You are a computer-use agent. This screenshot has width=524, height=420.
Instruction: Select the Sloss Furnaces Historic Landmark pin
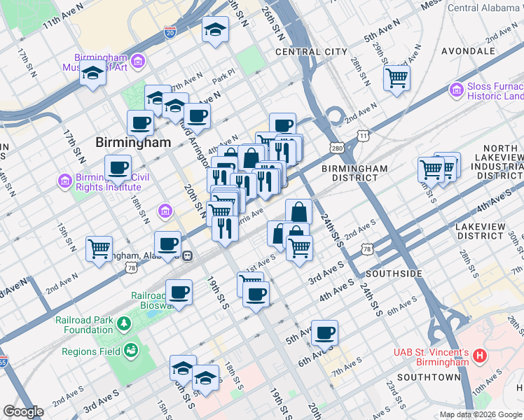pyautogui.click(x=457, y=90)
